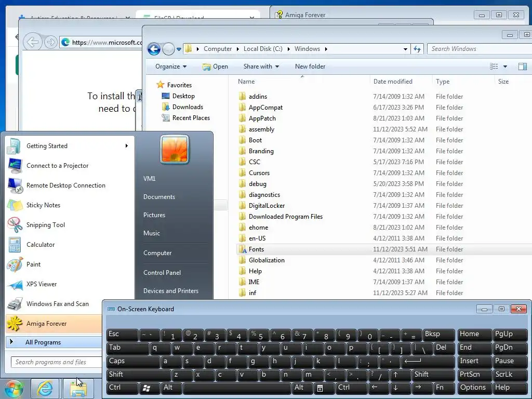Expand the Windows breadcrumb arrow
The width and height of the screenshot is (532, 399).
pos(326,49)
